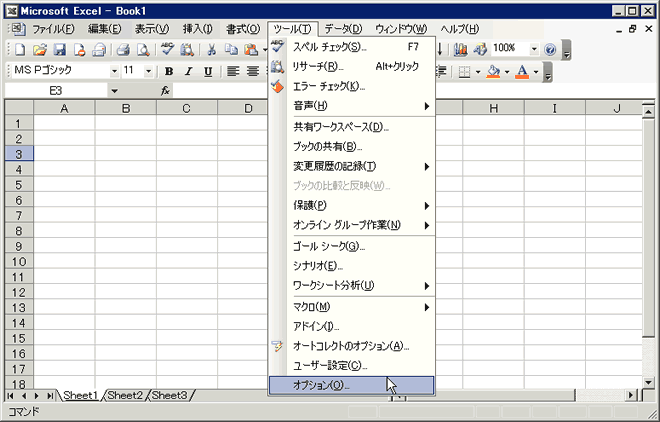Click the Drawing toolbar icon
660x422 pixels.
point(480,50)
